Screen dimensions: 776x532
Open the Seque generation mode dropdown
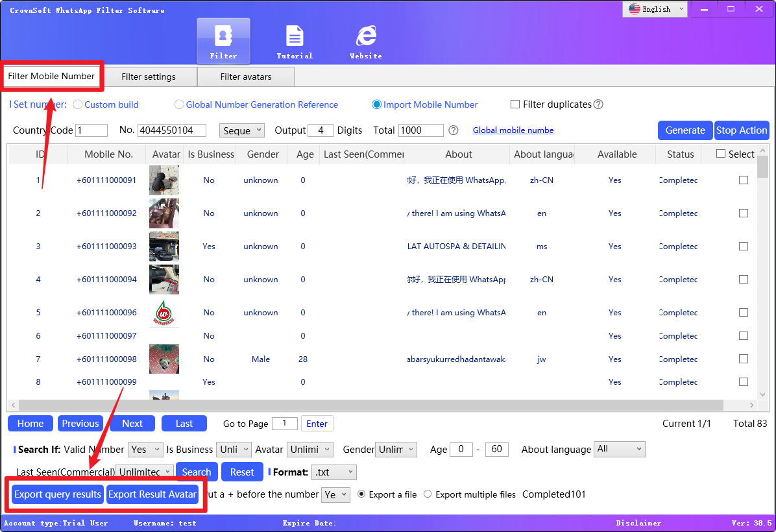tap(242, 130)
